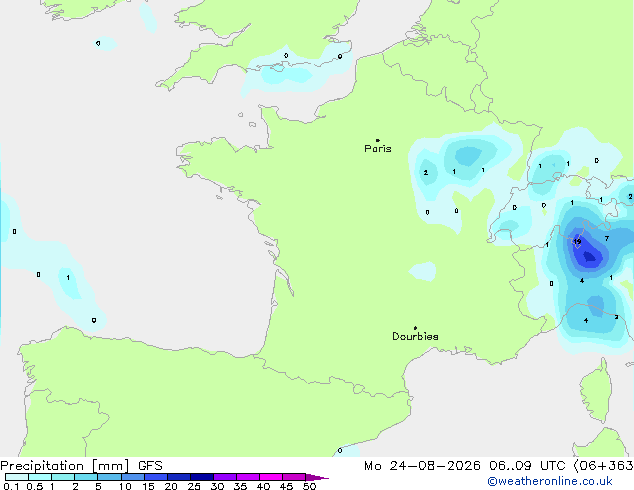Image resolution: width=634 pixels, height=490 pixels.
Task: Click the '7' precipitation value on map
Action: [x=607, y=239]
